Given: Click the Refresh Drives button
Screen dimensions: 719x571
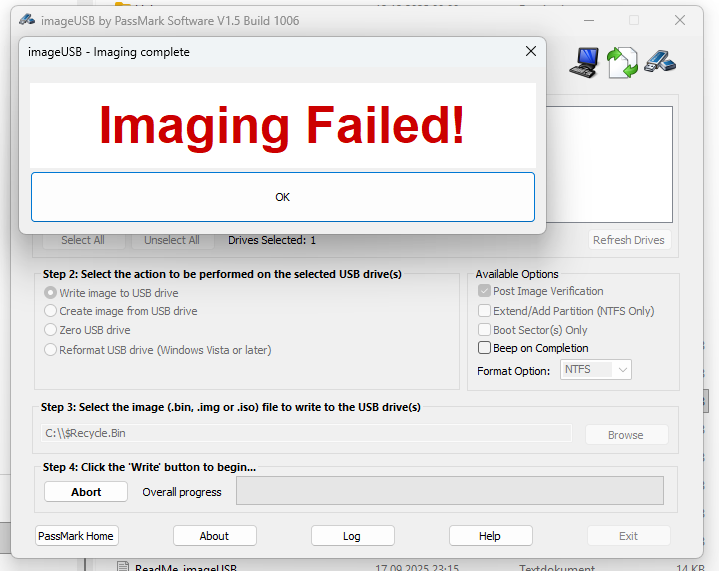Looking at the screenshot, I should click(629, 240).
